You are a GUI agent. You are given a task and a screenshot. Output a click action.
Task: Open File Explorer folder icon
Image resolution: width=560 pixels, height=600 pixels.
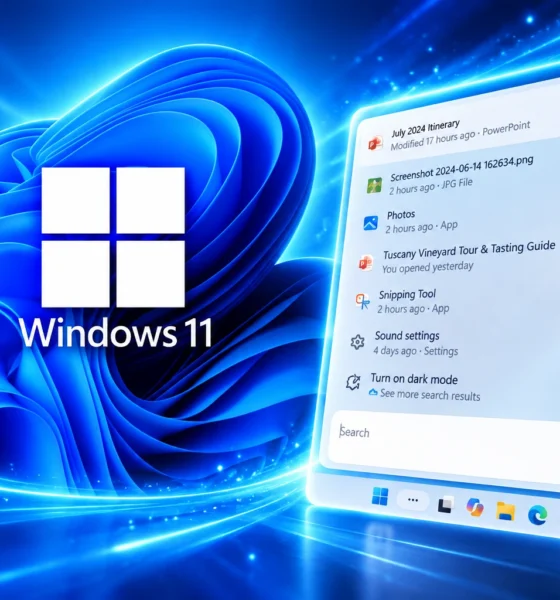coord(505,511)
